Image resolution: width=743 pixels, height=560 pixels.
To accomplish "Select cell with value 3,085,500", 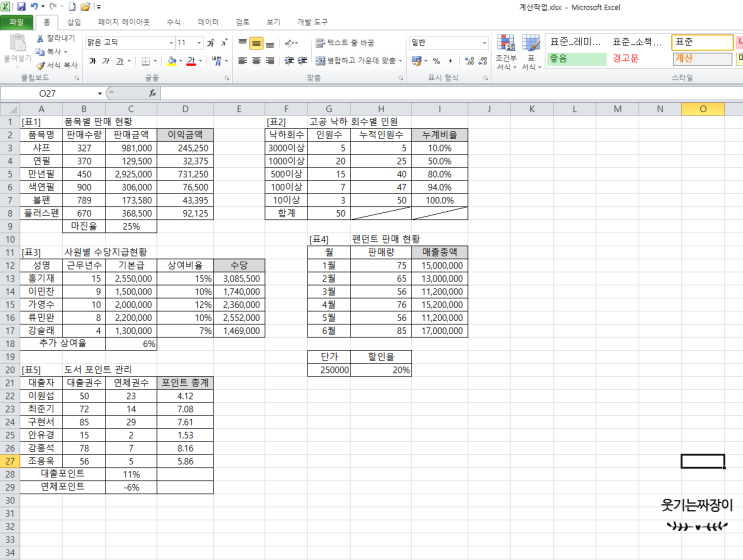I will click(x=239, y=279).
